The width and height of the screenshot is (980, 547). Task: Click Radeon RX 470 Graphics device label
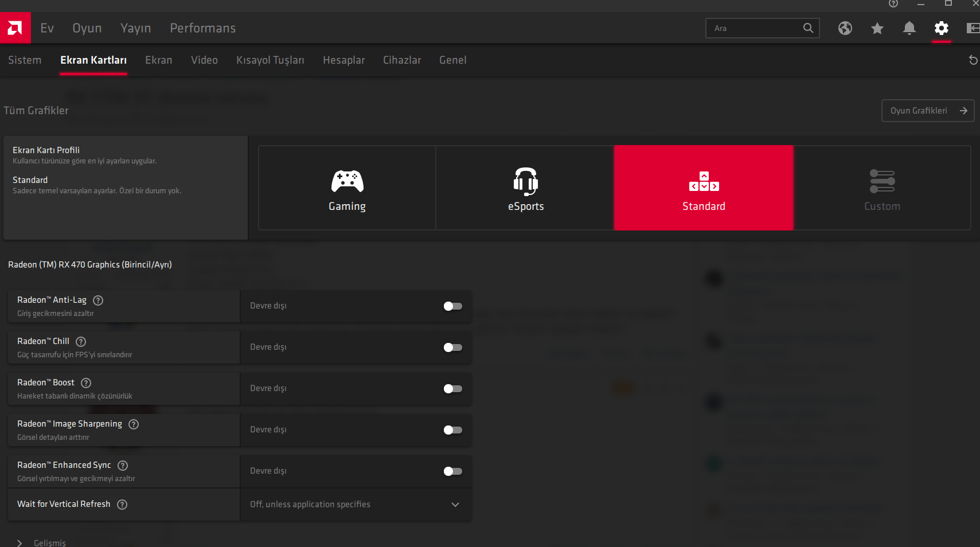click(x=90, y=265)
